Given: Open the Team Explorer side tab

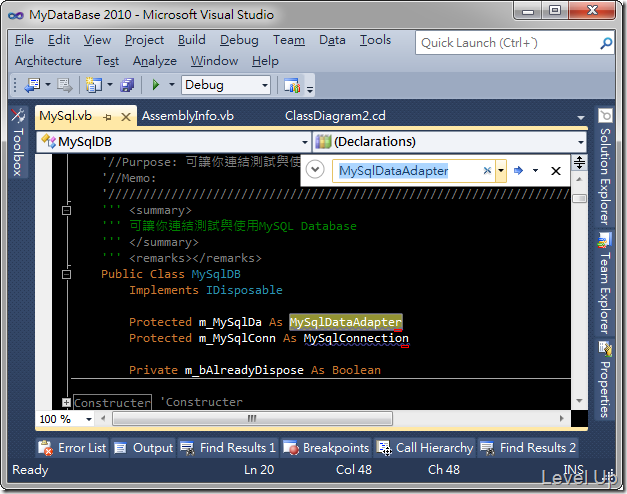Looking at the screenshot, I should click(x=605, y=284).
